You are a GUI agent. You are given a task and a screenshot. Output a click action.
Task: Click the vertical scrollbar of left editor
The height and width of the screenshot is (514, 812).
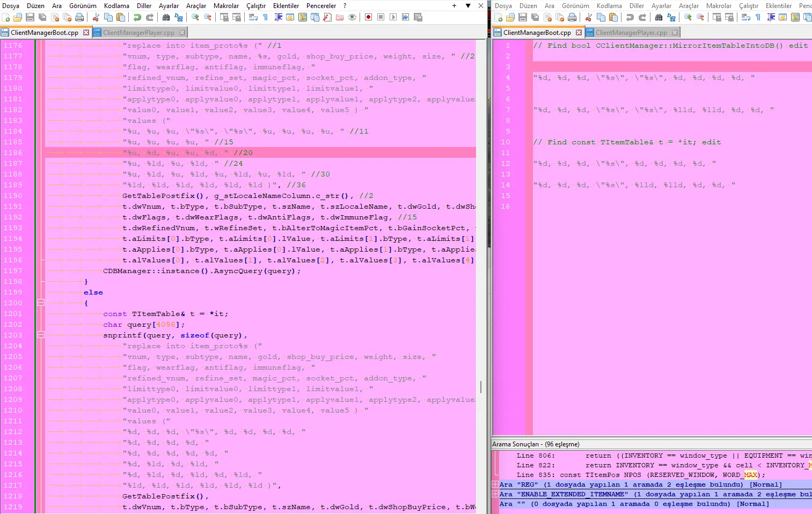pyautogui.click(x=480, y=386)
